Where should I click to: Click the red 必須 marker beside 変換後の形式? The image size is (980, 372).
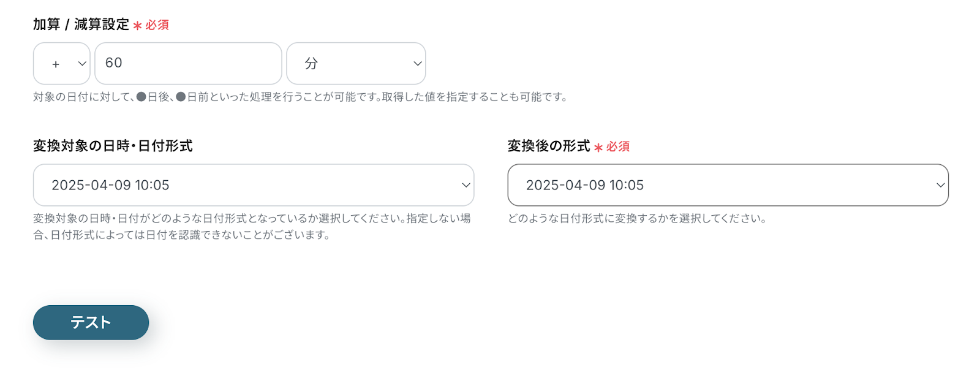(617, 146)
